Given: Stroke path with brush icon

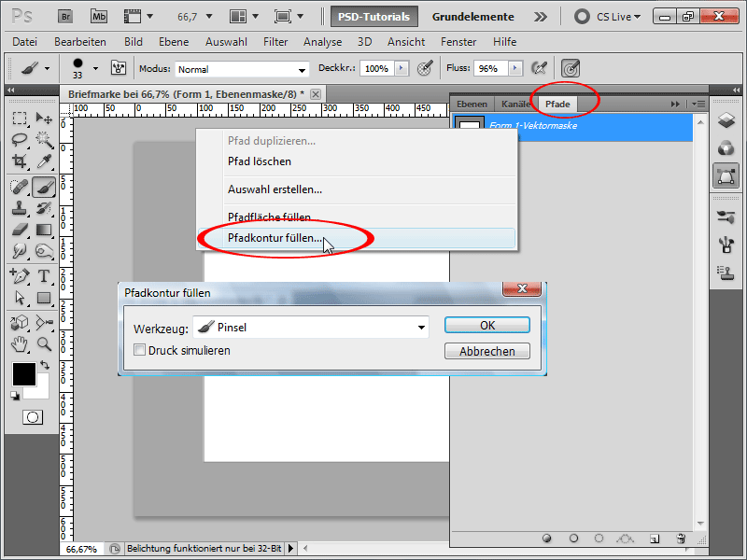Looking at the screenshot, I should tap(573, 539).
